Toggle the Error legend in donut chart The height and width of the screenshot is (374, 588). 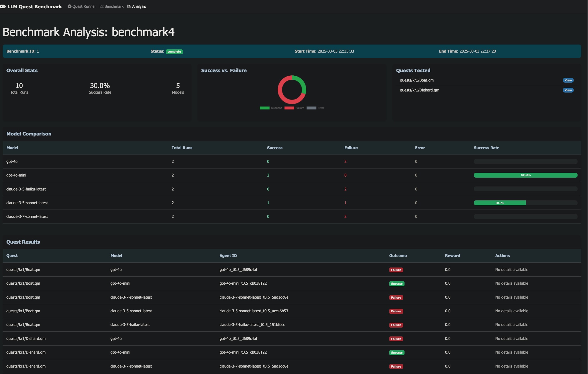[x=315, y=108]
